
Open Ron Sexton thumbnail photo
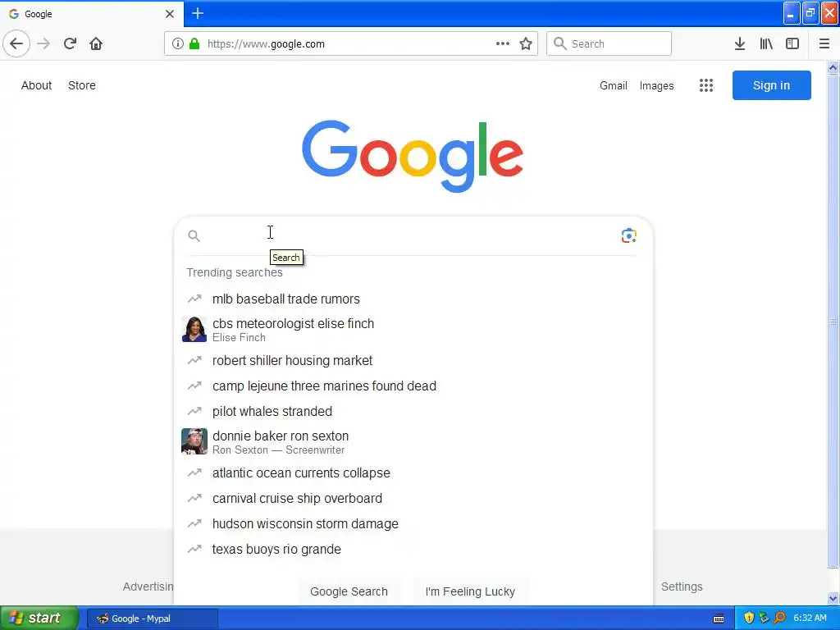click(194, 441)
